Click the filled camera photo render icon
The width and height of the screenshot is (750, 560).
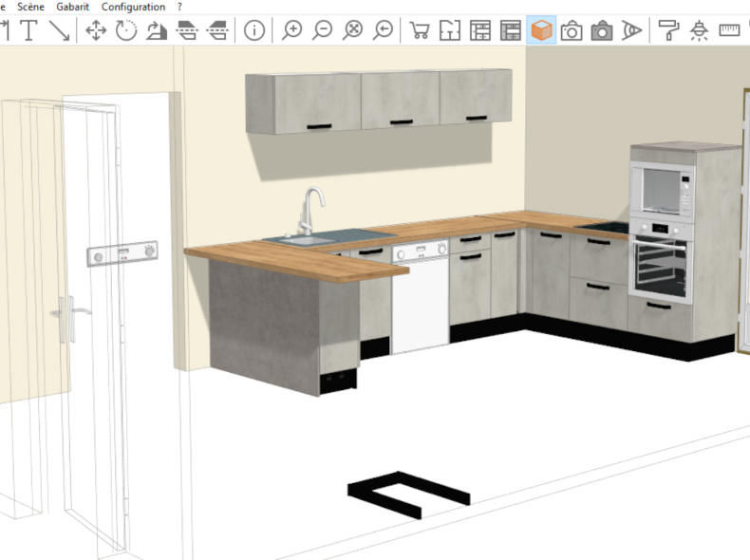pyautogui.click(x=602, y=30)
